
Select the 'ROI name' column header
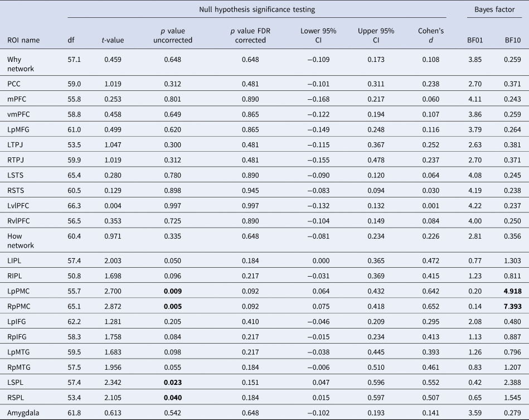[x=23, y=40]
